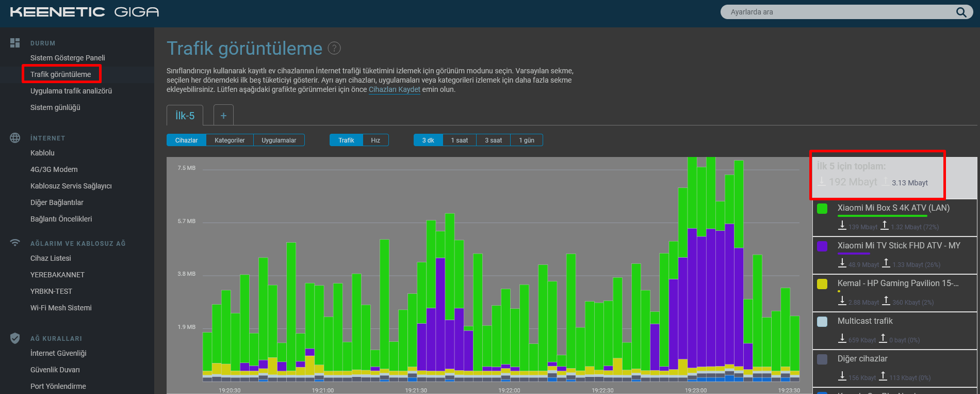Click the İnternet globe icon
The height and width of the screenshot is (394, 980).
(15, 138)
